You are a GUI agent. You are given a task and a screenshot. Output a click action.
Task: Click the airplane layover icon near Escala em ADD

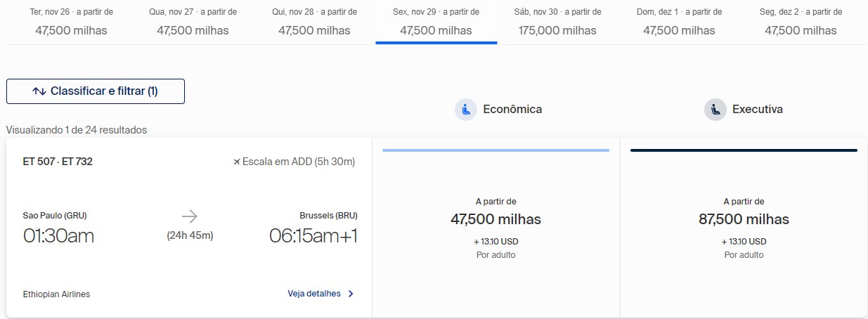coord(237,162)
